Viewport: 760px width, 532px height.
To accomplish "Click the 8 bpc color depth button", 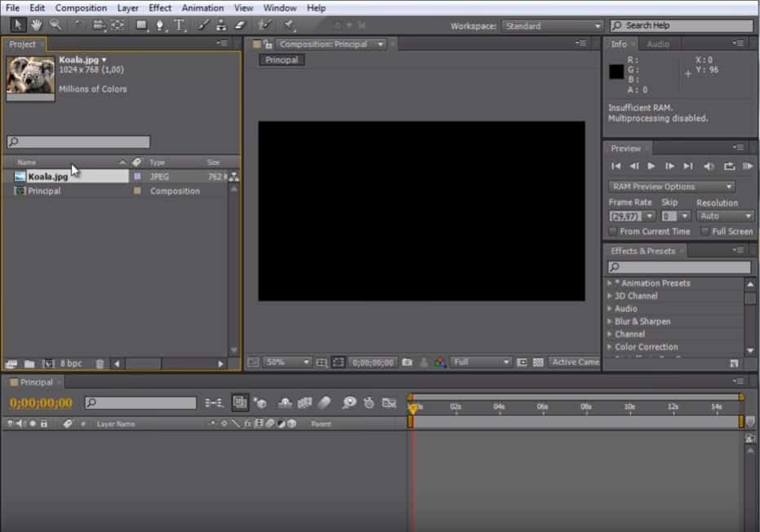I will click(x=71, y=363).
